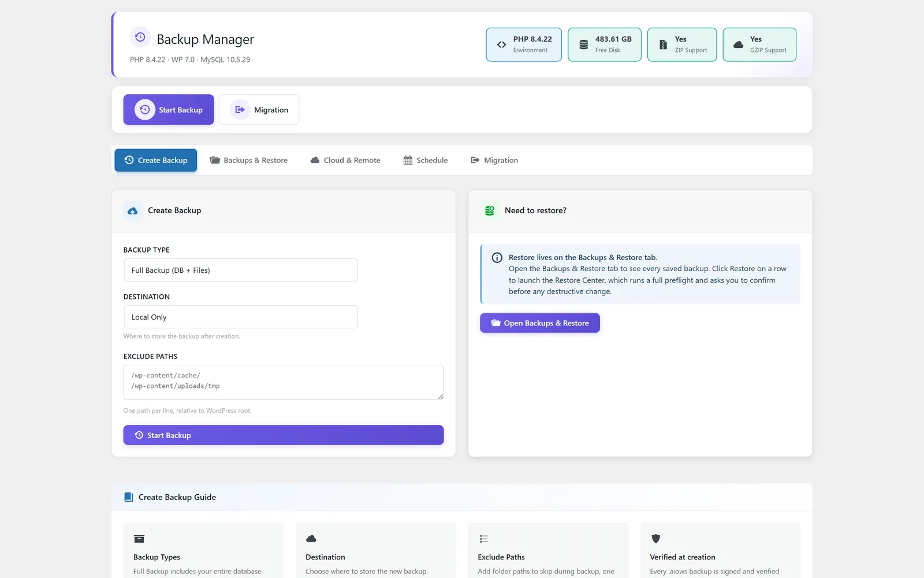Click the list icon above Exclude Paths guide
Image resolution: width=924 pixels, height=578 pixels.
coord(483,539)
